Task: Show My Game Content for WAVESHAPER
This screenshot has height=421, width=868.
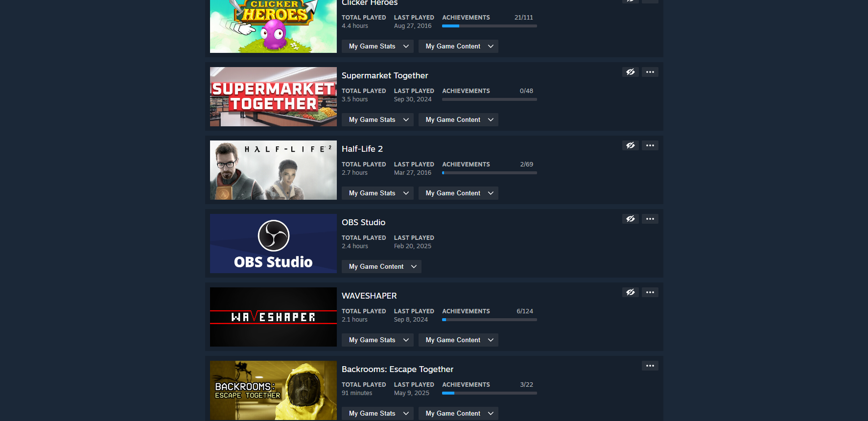Action: (458, 340)
